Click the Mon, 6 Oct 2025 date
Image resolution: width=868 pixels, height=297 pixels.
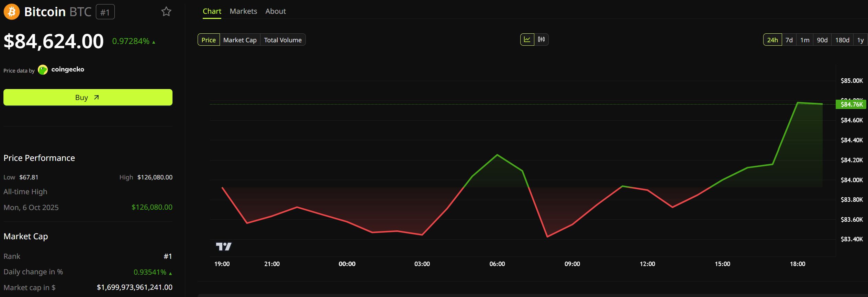tap(31, 208)
